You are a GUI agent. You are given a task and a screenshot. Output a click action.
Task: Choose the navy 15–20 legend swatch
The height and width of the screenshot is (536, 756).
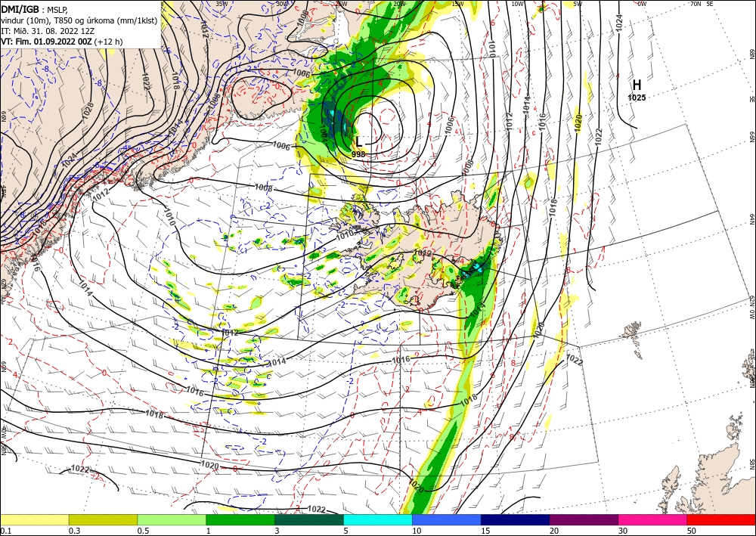coord(516,519)
